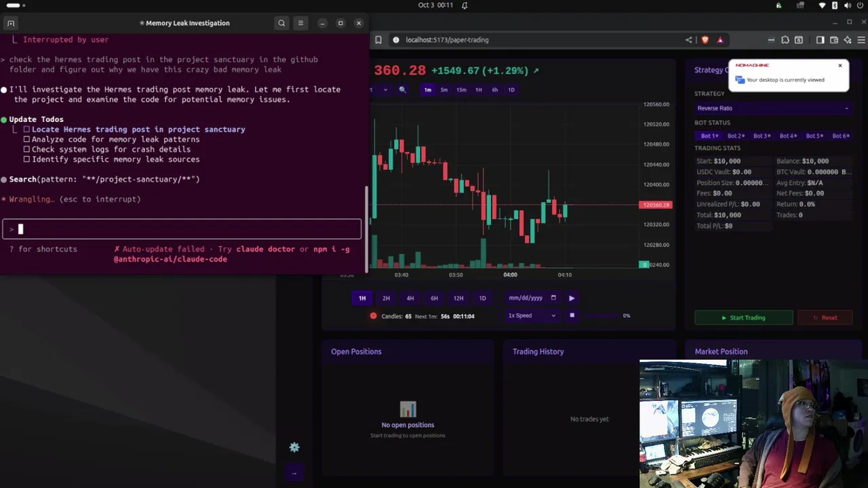Image resolution: width=868 pixels, height=488 pixels.
Task: Open the Brave shields lion icon
Action: [x=705, y=40]
